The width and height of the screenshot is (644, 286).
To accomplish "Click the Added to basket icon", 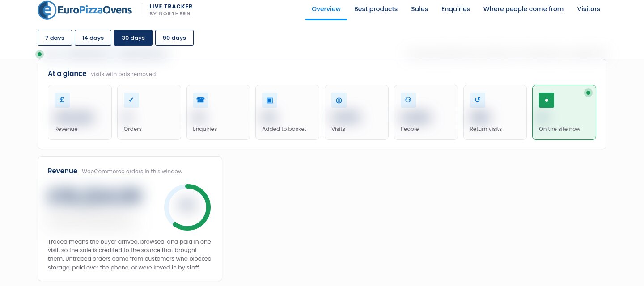I will tap(270, 100).
